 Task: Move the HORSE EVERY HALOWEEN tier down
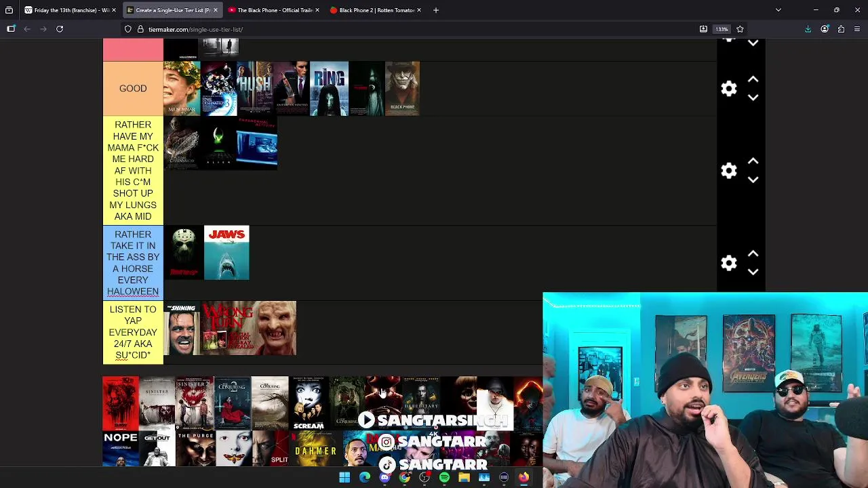pos(753,272)
